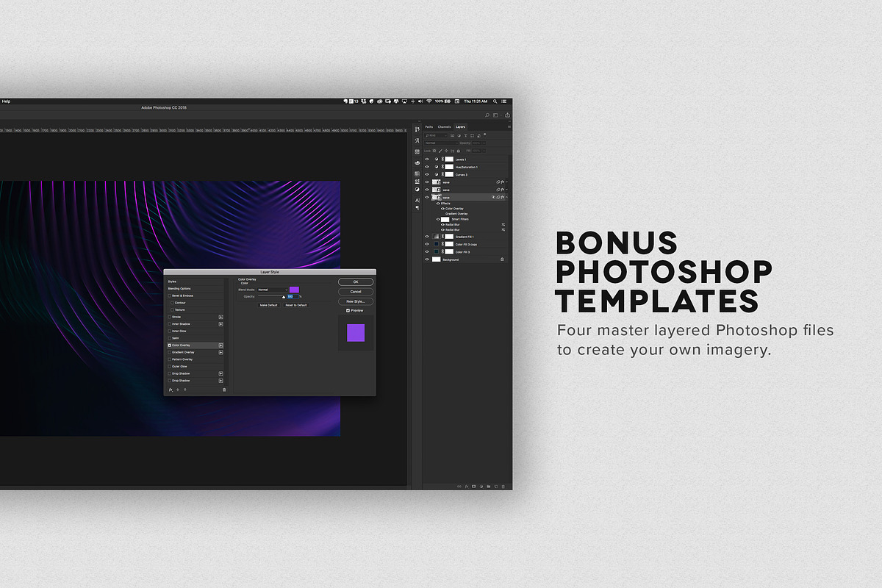Click the Color Fill 3 copy layer thumbnail

tap(436, 244)
